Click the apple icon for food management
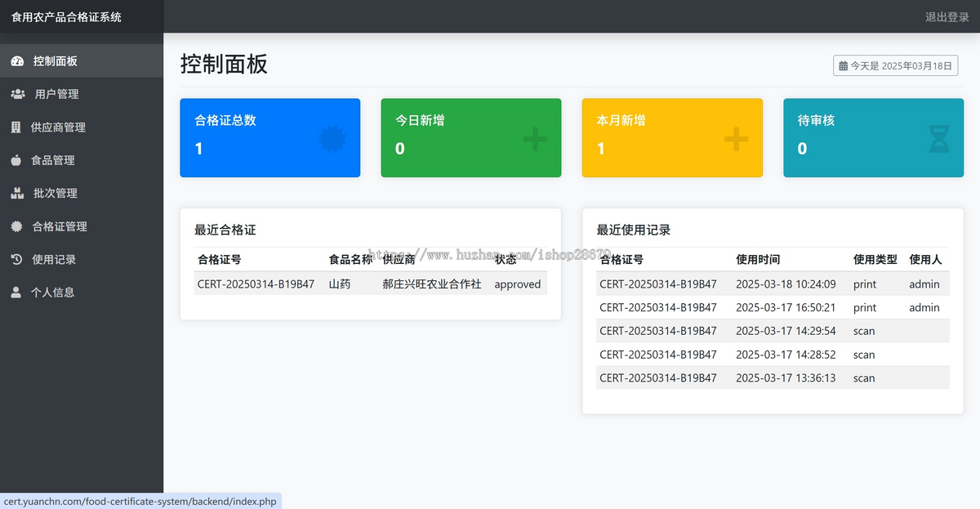The width and height of the screenshot is (980, 509). point(16,160)
